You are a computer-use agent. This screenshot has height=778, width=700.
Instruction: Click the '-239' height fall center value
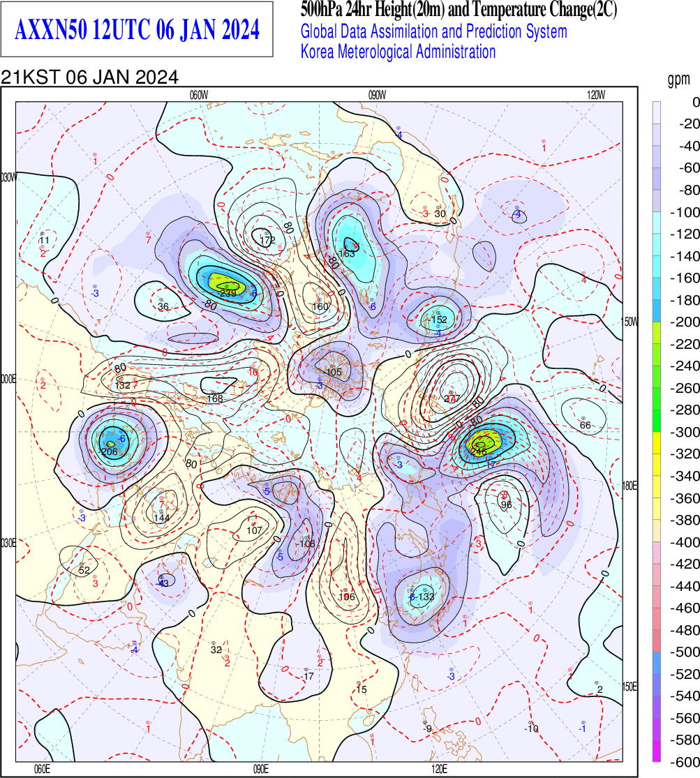pos(226,293)
